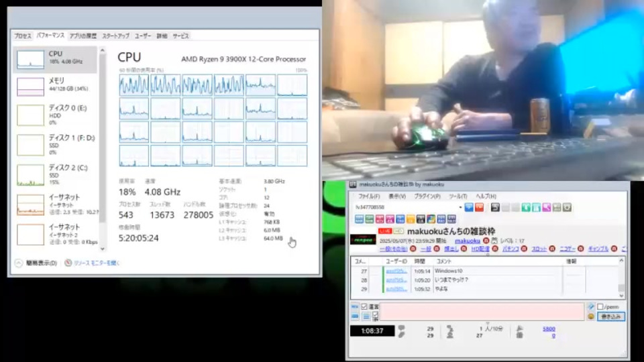Click the yellow emoji face icon beside comment box
644x362 pixels.
[591, 316]
